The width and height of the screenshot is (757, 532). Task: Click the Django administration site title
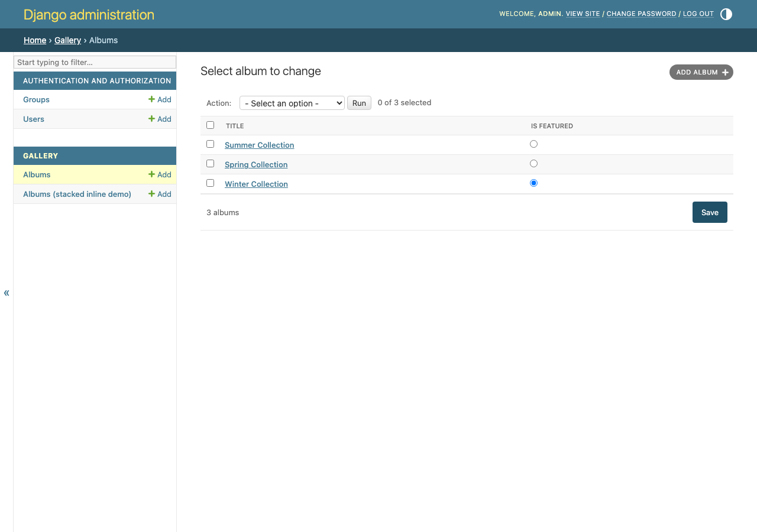(x=89, y=15)
